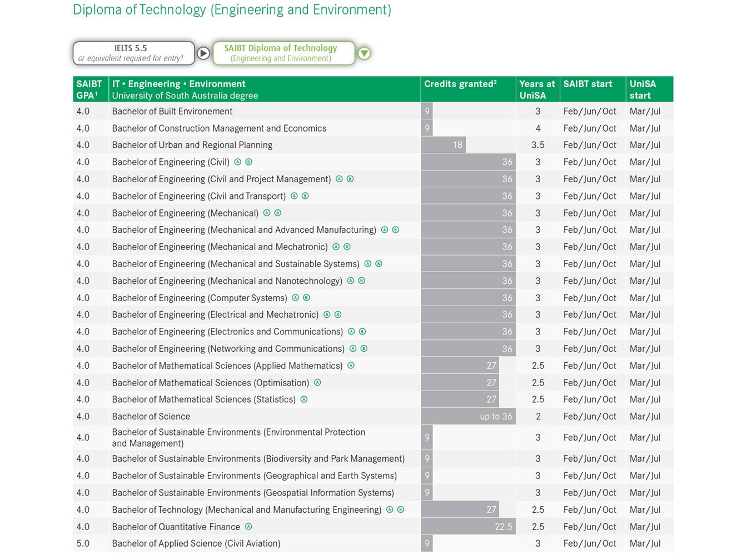The image size is (747, 560).
Task: Select the Bachelor of Science row name
Action: click(x=151, y=416)
